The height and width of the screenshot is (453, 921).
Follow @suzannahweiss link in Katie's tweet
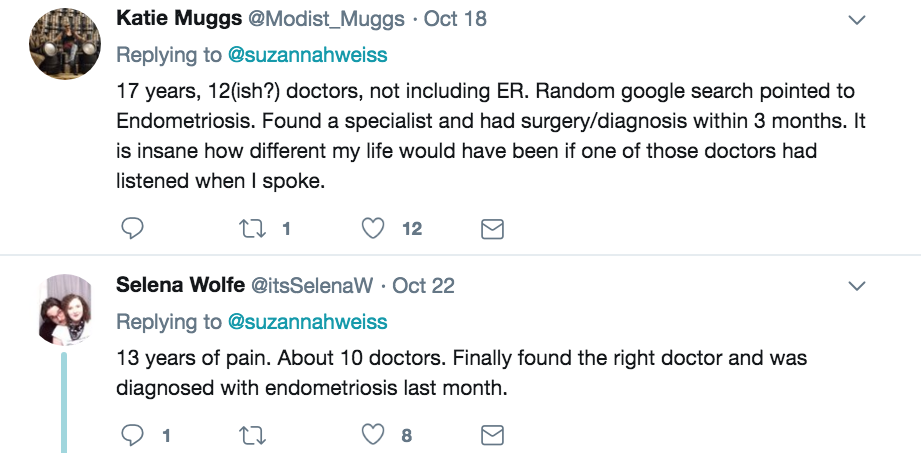307,55
